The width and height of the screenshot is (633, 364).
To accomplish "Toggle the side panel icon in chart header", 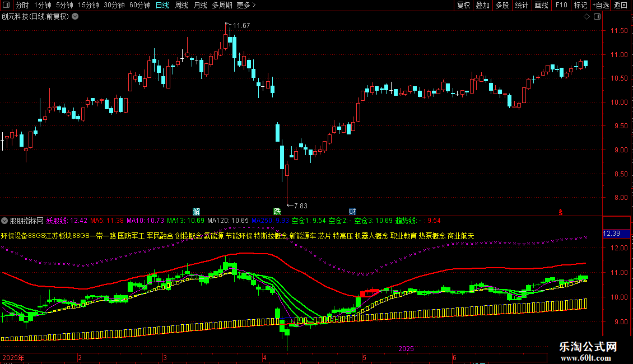I will [x=597, y=17].
